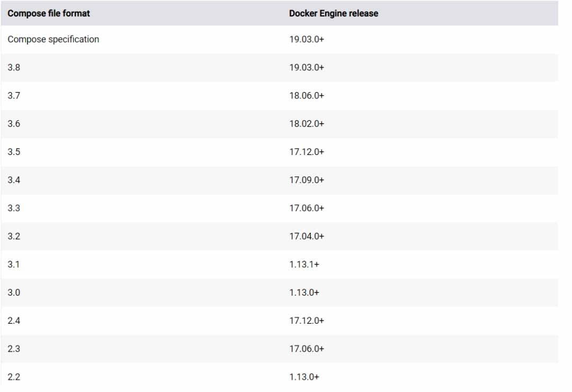
Task: Select the 3.3 file format cell
Action: pyautogui.click(x=14, y=208)
